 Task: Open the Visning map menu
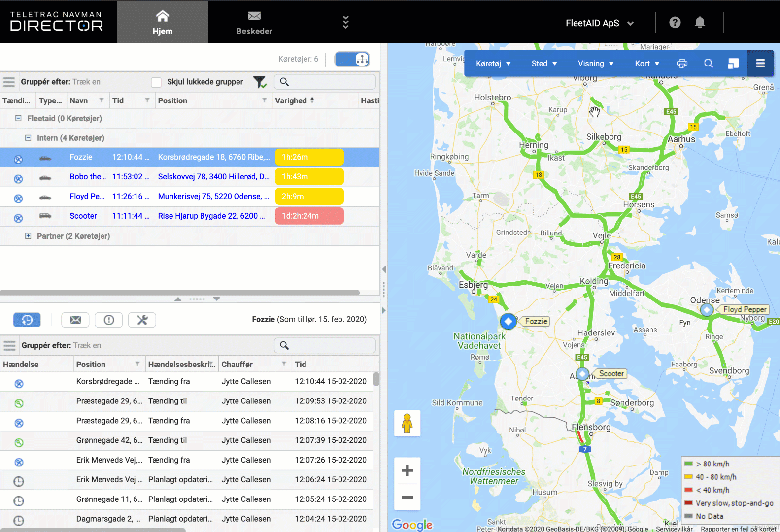[596, 64]
